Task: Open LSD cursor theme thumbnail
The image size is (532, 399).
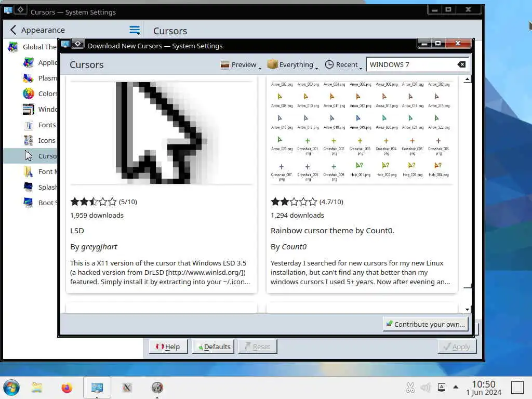Action: [162, 133]
